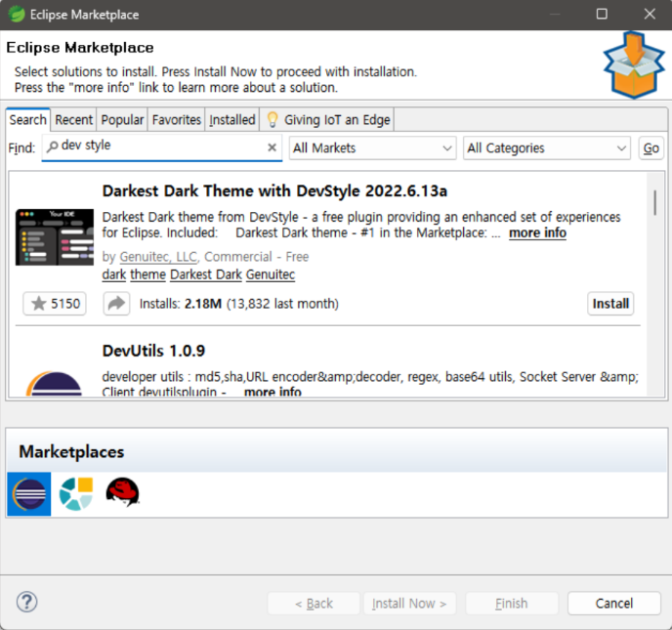Install Darkest Dark Theme with DevStyle
Image resolution: width=672 pixels, height=630 pixels.
click(610, 304)
